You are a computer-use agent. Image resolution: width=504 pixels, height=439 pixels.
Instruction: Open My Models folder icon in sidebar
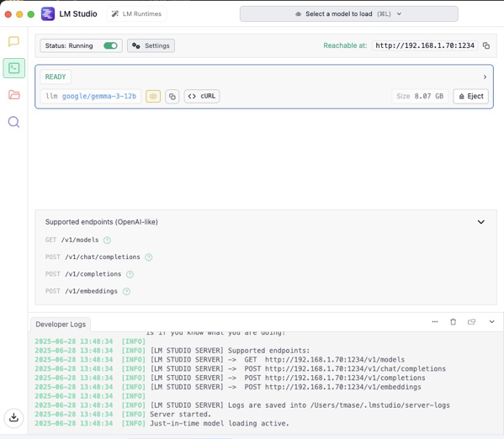pos(13,95)
